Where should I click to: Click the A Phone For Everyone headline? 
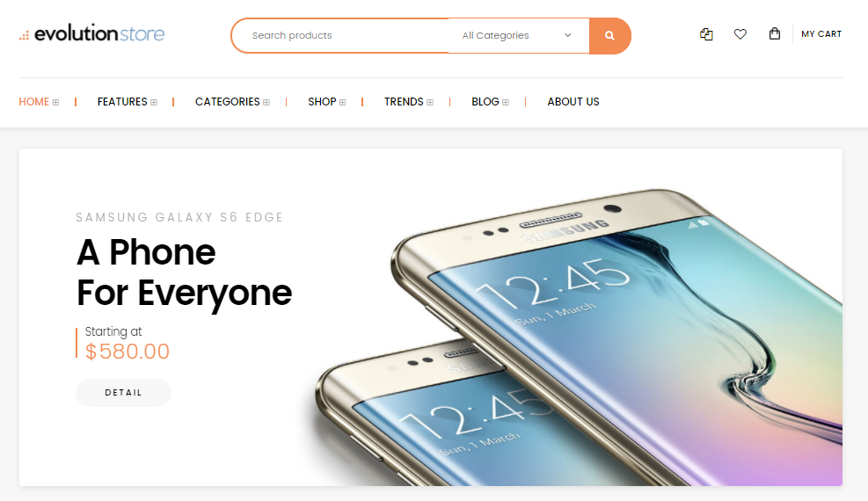pos(185,272)
